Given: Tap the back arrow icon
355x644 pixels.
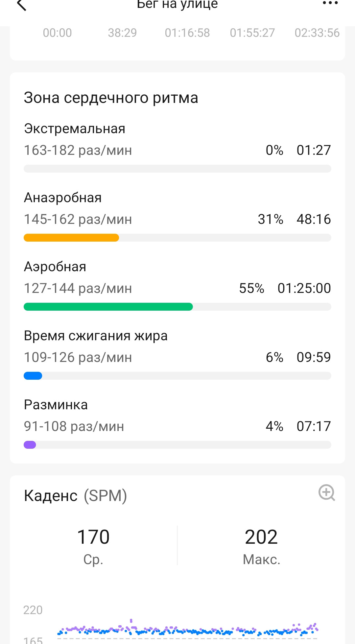Looking at the screenshot, I should (22, 5).
